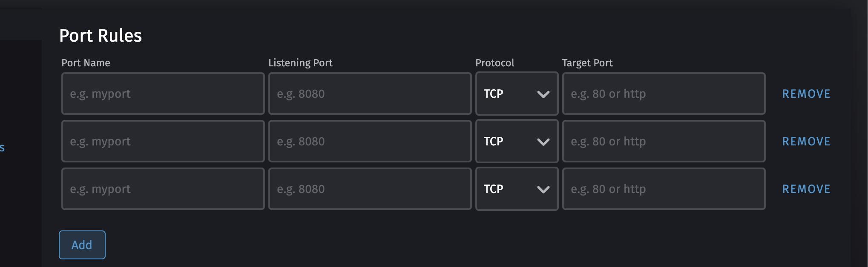
Task: Select the second row Target Port field
Action: tap(664, 141)
